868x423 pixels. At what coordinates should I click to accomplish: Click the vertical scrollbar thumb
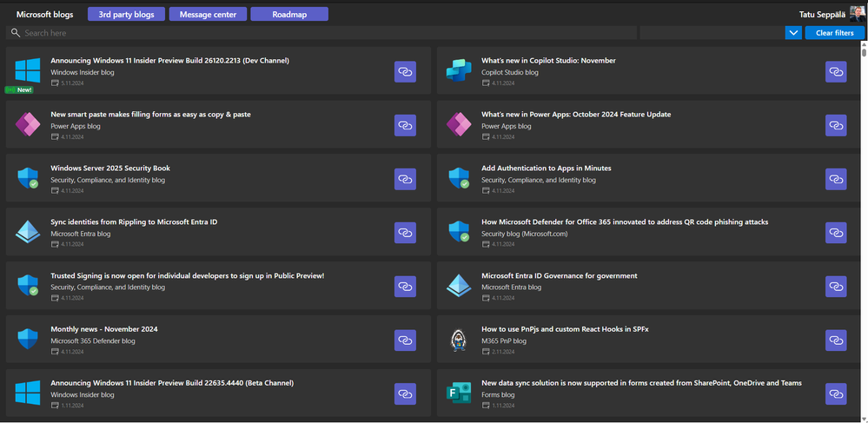(x=865, y=51)
